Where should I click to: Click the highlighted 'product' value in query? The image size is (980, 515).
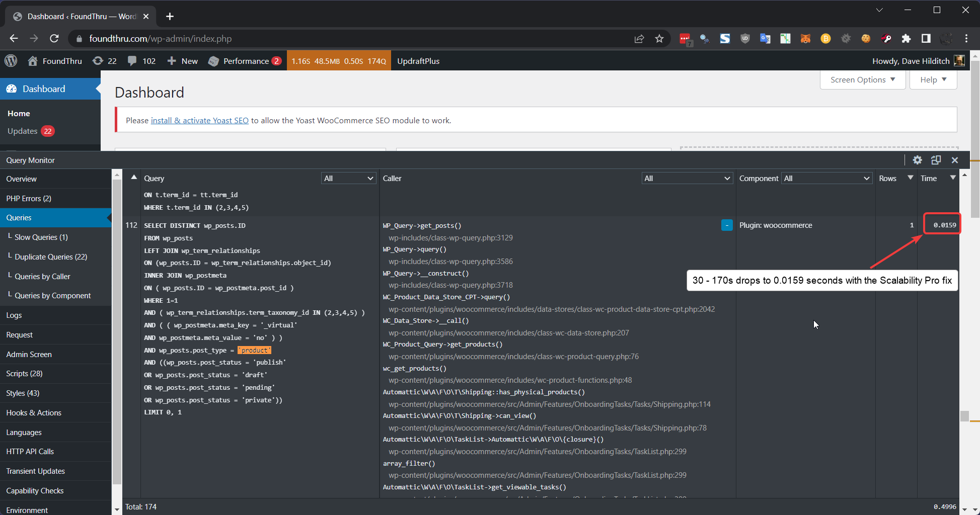point(254,351)
